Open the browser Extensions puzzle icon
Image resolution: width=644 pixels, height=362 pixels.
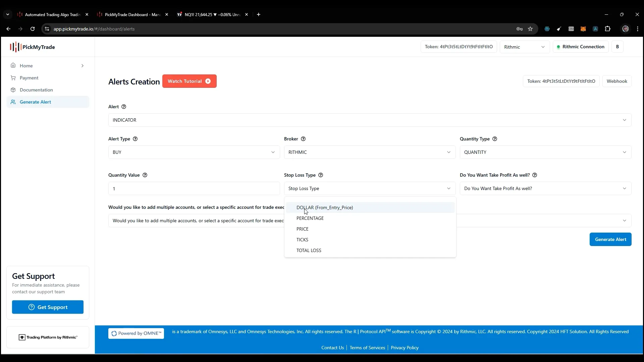pos(607,29)
